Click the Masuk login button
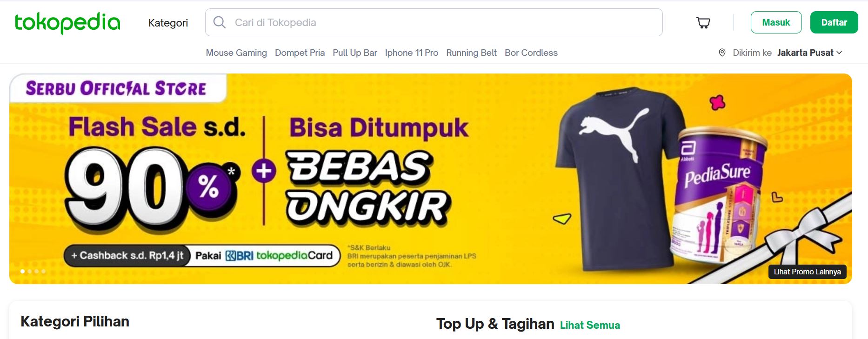 pyautogui.click(x=776, y=22)
